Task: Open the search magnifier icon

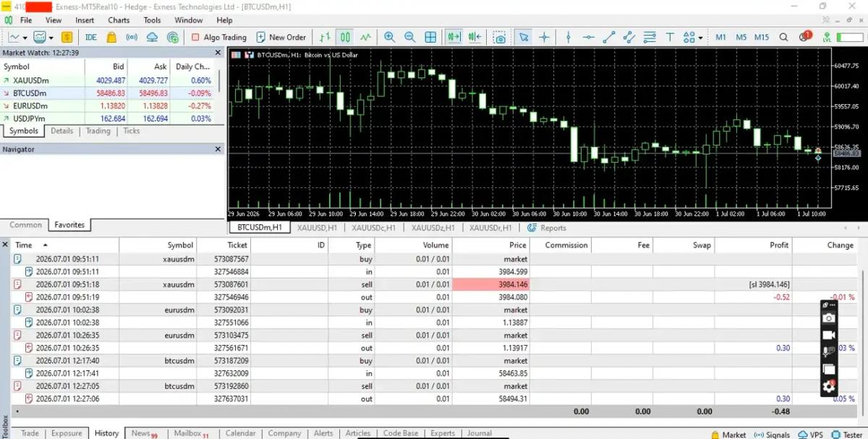Action: (x=784, y=37)
